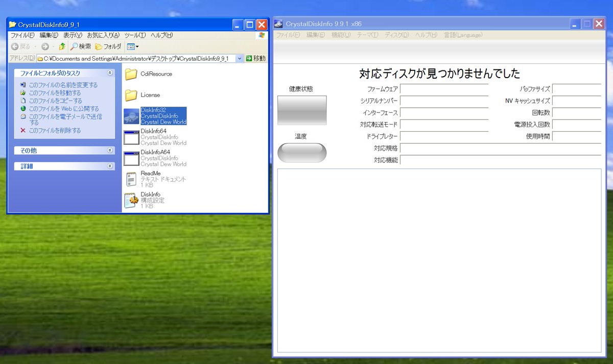The height and width of the screenshot is (364, 613).
Task: Click the 温度 temperature button
Action: [302, 153]
